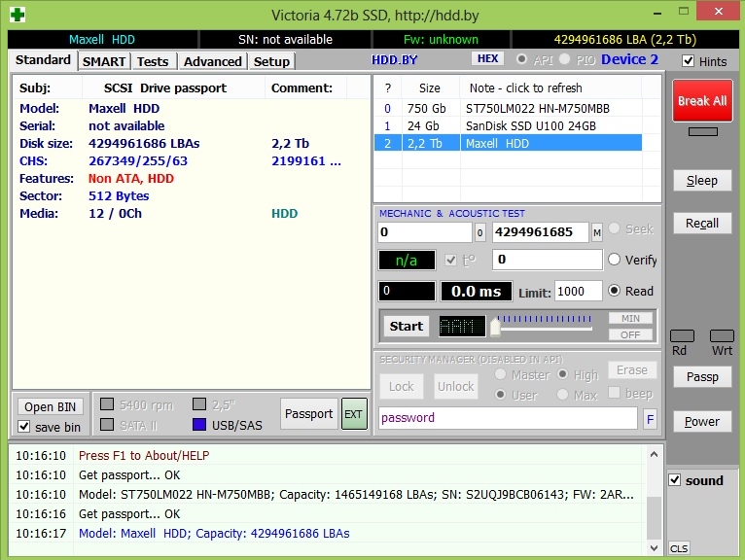This screenshot has height=560, width=745.
Task: Switch to the SMART tab
Action: tap(104, 62)
